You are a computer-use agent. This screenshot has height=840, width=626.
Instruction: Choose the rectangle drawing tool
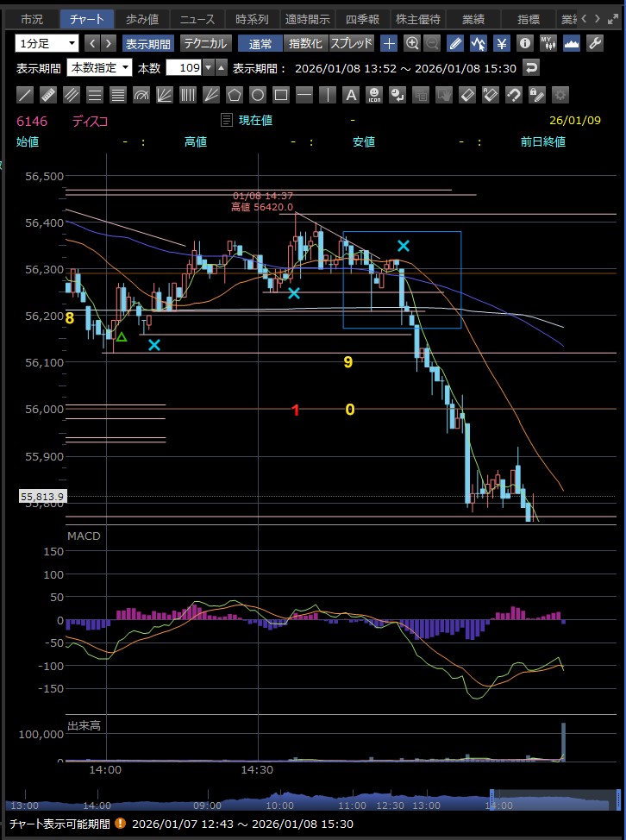pyautogui.click(x=281, y=95)
